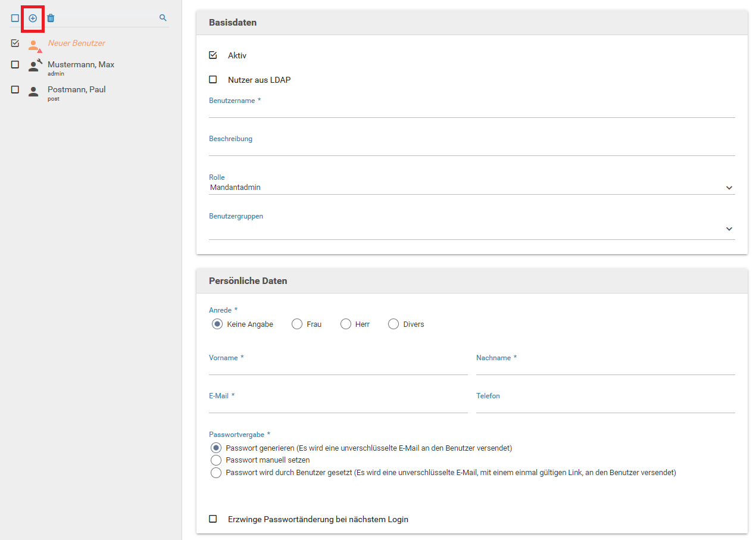The height and width of the screenshot is (540, 756).
Task: Tick the checkbox next to Postmann, Paul
Action: (15, 90)
